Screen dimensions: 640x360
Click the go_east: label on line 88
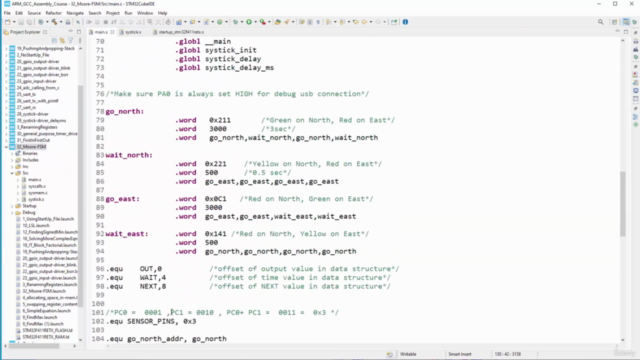click(x=122, y=199)
